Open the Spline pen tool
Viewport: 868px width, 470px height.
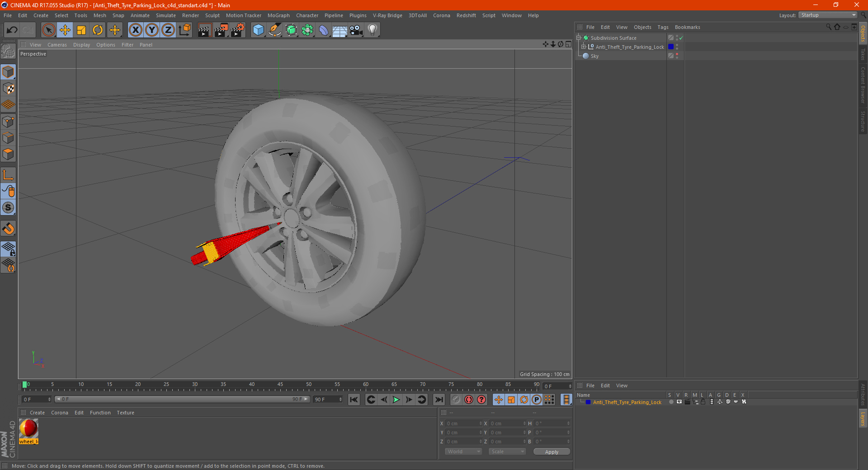click(x=274, y=30)
